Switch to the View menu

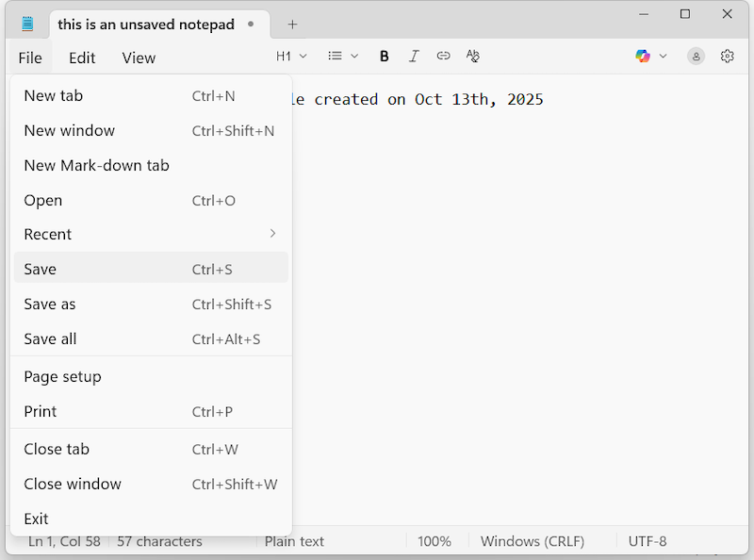[139, 58]
